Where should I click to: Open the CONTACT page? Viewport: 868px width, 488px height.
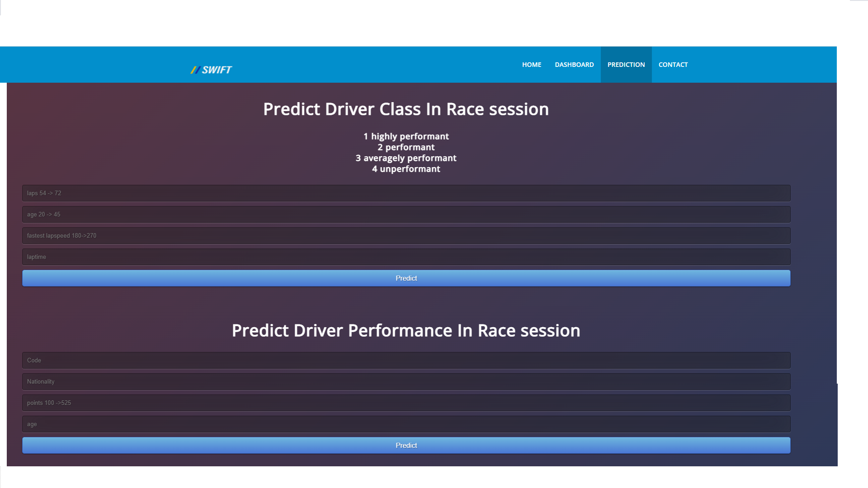[673, 64]
